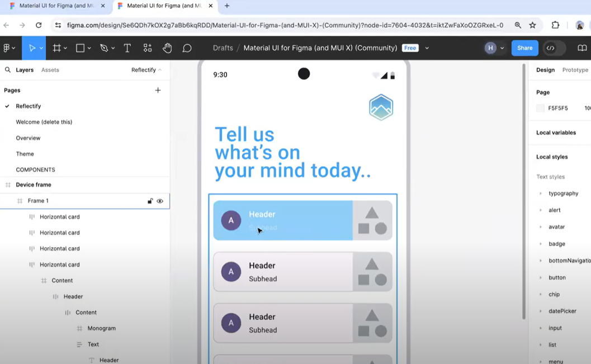Select the Rectangle shape tool
Screen dimensions: 591x364
pyautogui.click(x=80, y=48)
